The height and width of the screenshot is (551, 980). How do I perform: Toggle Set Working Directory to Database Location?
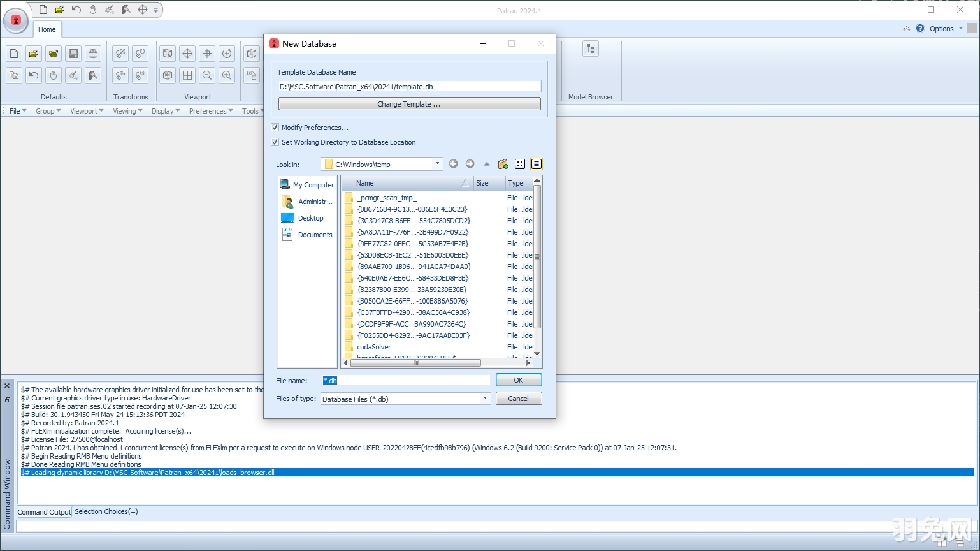tap(275, 142)
